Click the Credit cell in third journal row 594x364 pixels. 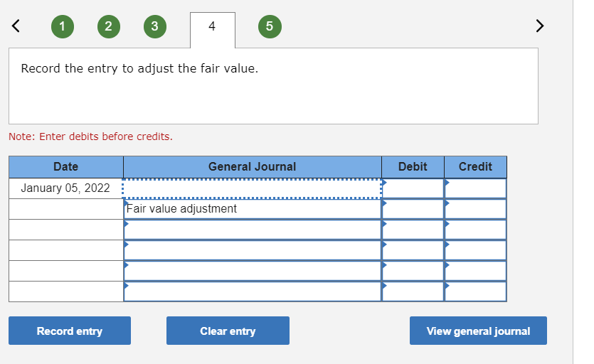coord(475,230)
